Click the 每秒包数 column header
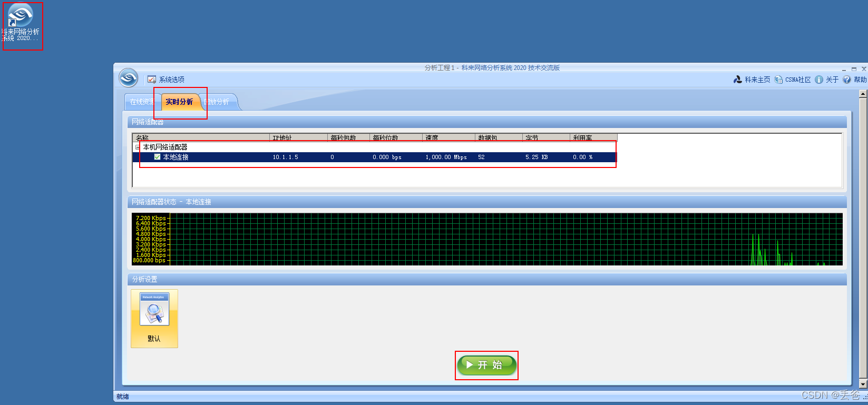The height and width of the screenshot is (405, 868). (348, 137)
